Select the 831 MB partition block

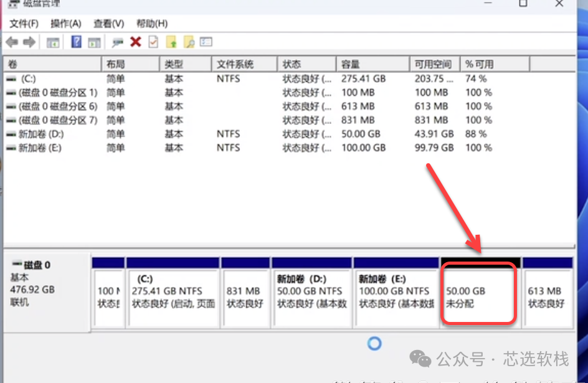(x=245, y=292)
